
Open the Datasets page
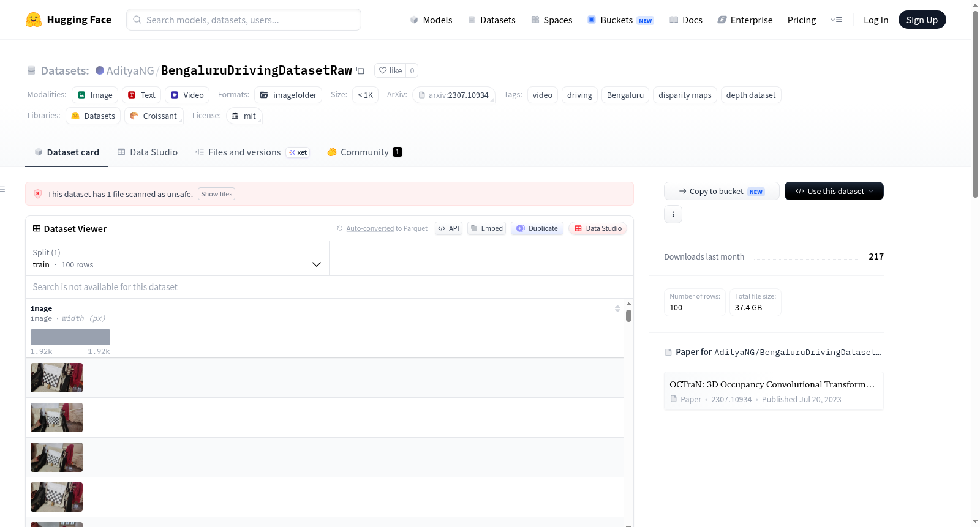click(x=492, y=20)
